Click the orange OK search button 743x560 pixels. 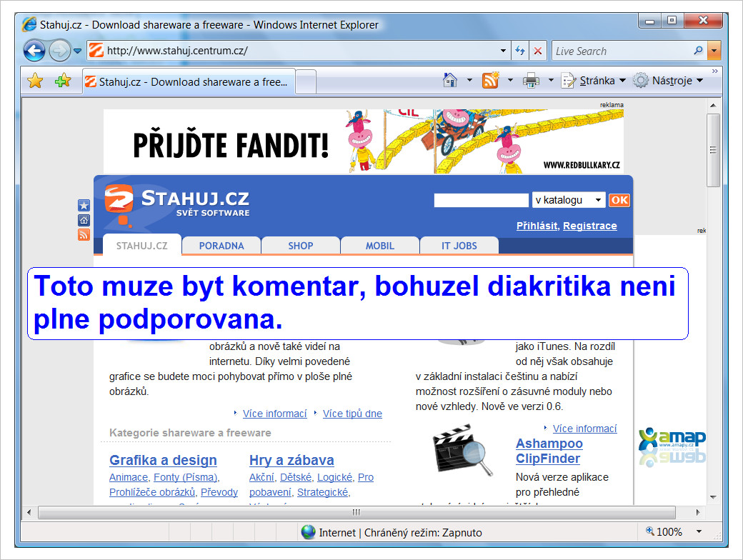[619, 200]
